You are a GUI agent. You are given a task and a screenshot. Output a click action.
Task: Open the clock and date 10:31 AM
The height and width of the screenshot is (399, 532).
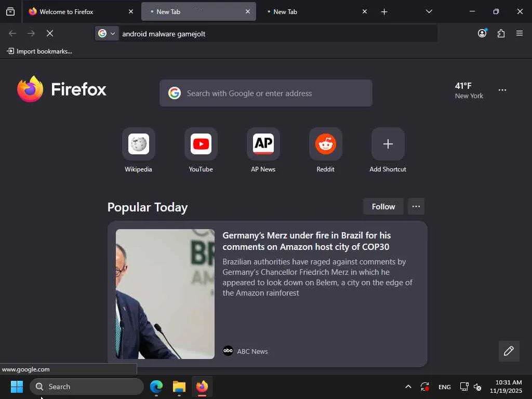tap(506, 387)
